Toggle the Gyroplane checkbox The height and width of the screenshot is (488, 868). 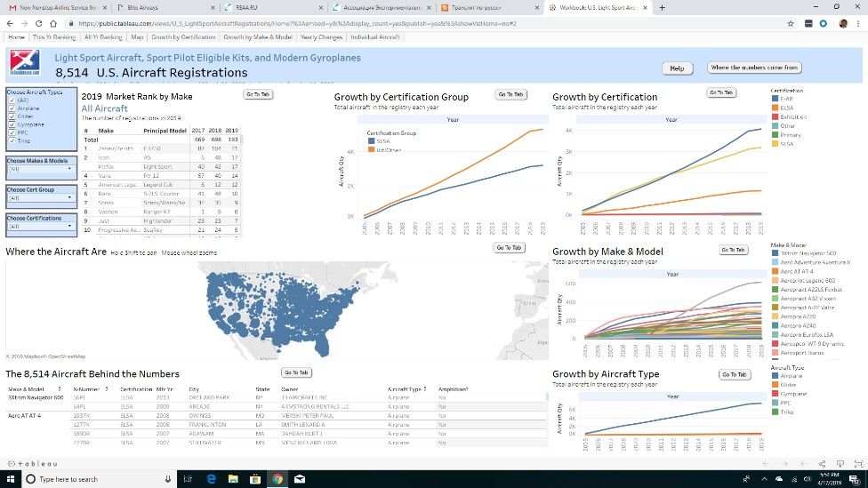(11, 123)
